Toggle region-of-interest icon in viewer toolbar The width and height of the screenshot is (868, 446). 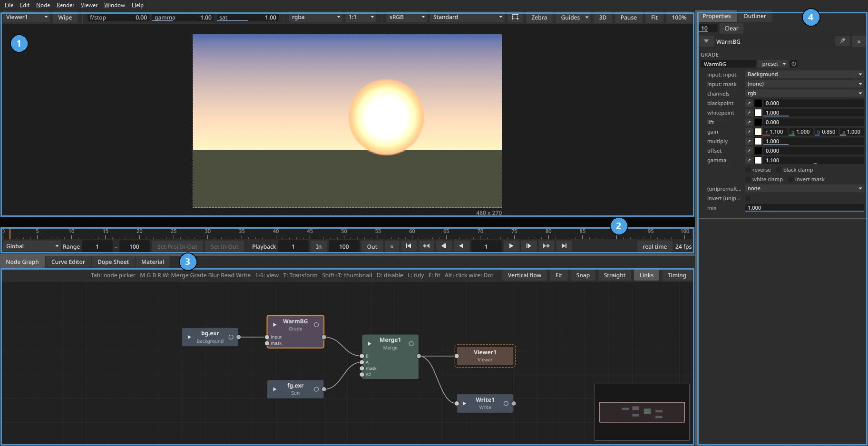(x=515, y=17)
